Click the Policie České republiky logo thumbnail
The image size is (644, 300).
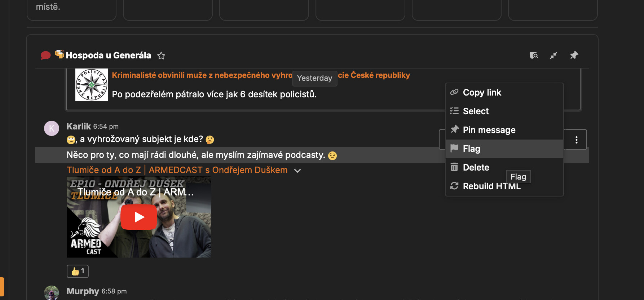click(x=92, y=85)
